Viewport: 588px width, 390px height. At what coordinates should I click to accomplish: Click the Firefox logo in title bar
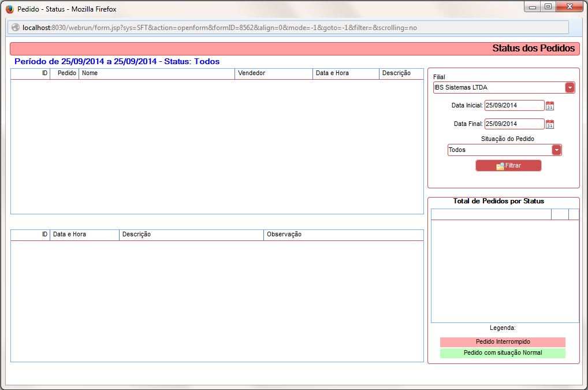[x=10, y=9]
